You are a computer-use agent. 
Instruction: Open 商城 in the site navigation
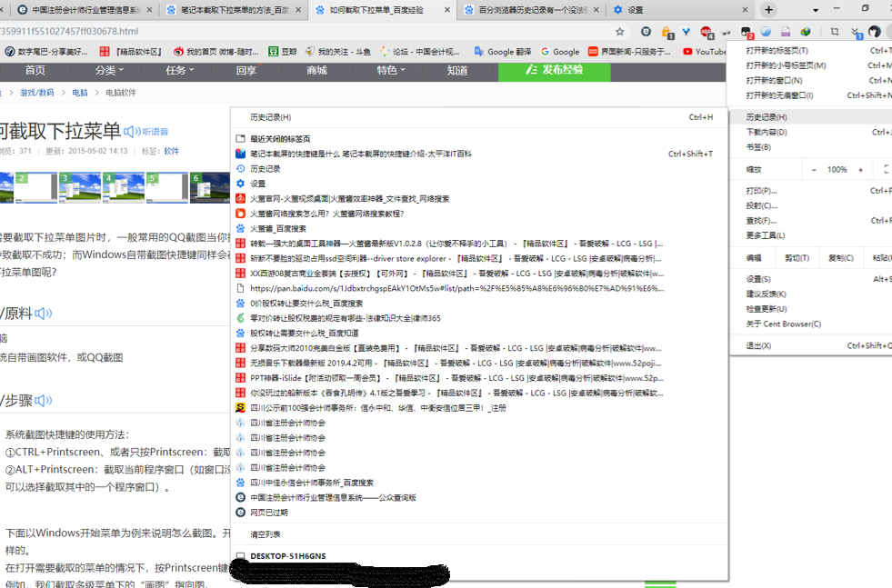[316, 71]
